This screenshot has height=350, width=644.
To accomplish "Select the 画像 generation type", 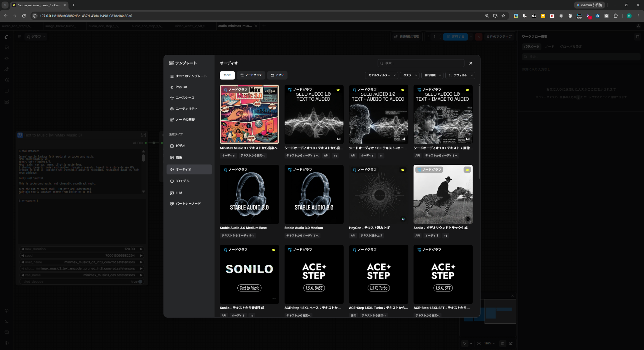I will pos(189,158).
